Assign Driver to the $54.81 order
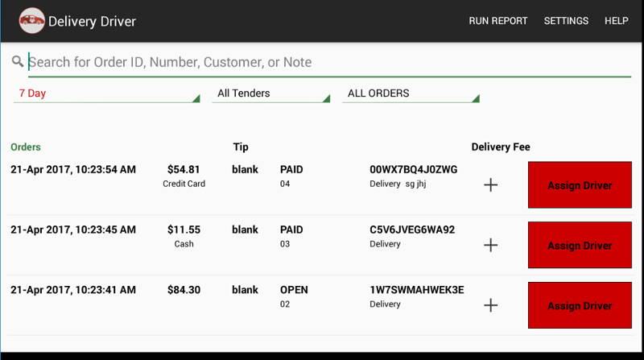Image resolution: width=644 pixels, height=360 pixels. coord(580,185)
